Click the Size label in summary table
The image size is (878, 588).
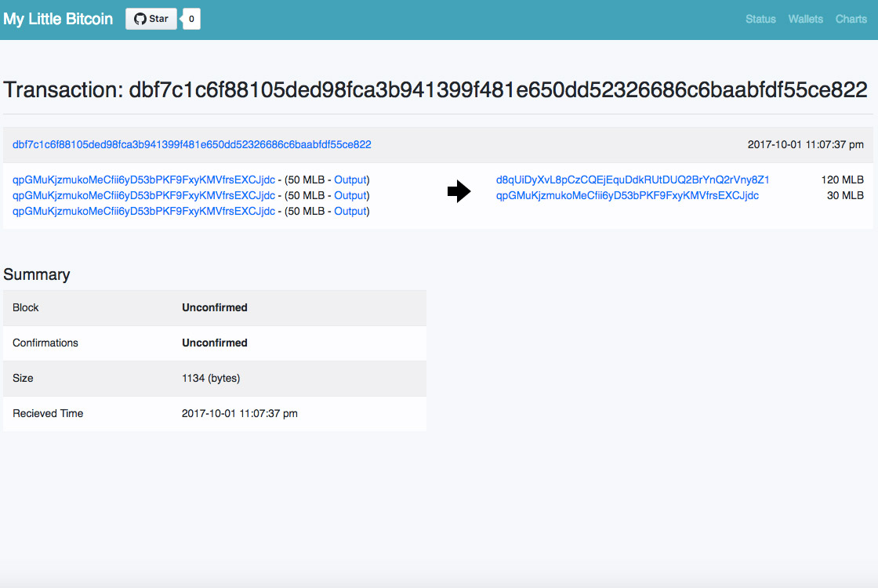23,378
